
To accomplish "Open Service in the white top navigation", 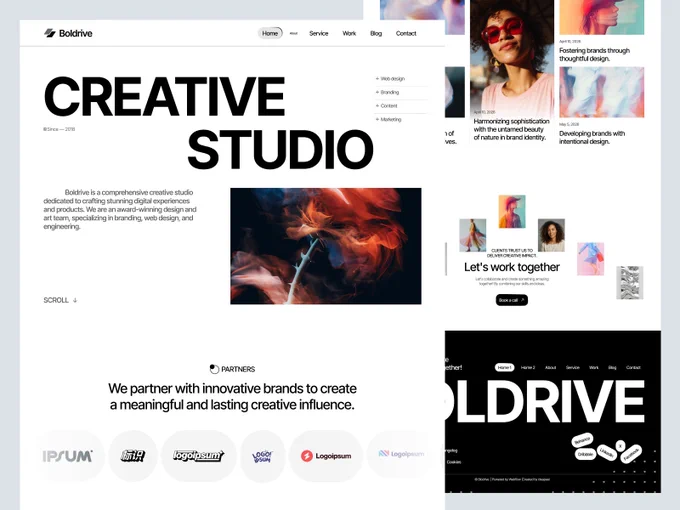I will [x=319, y=33].
